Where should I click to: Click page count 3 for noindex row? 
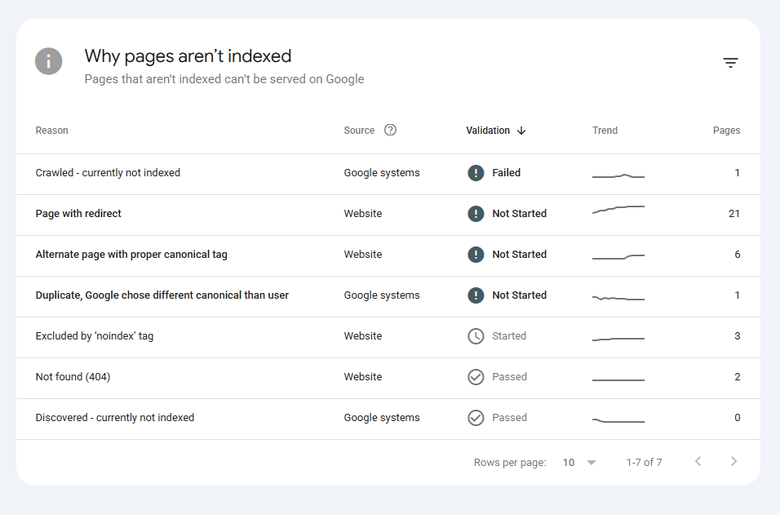point(737,336)
